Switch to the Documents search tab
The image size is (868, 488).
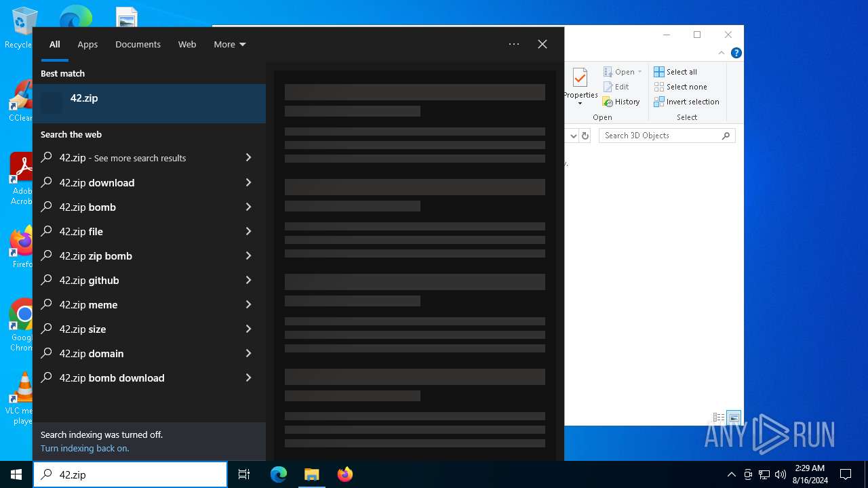tap(138, 44)
